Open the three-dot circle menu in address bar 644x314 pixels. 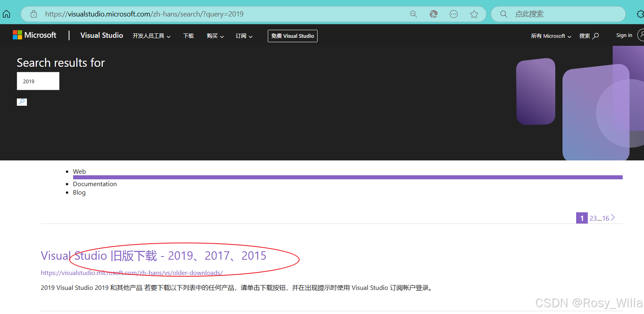(453, 14)
